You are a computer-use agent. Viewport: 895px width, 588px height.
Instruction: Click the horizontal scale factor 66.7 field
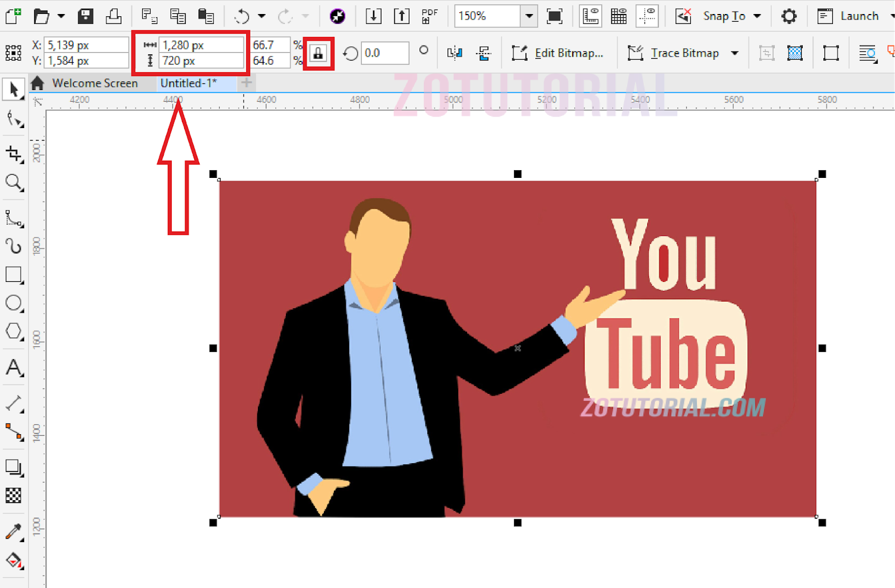(271, 45)
